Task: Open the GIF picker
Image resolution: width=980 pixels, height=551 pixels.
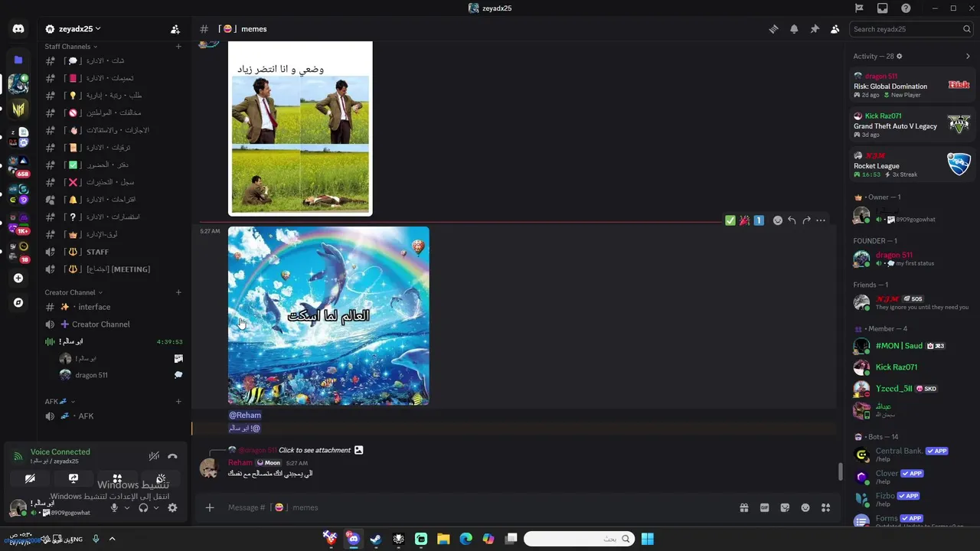Action: coord(764,507)
